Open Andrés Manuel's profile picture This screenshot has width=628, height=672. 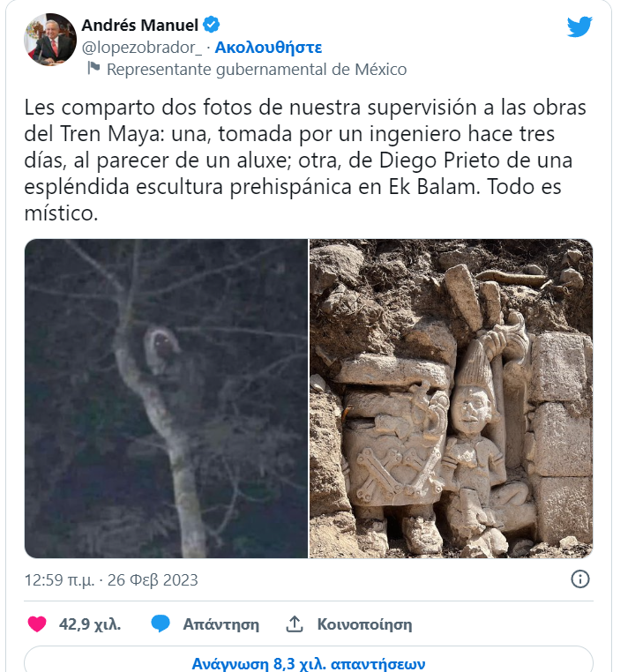(49, 40)
